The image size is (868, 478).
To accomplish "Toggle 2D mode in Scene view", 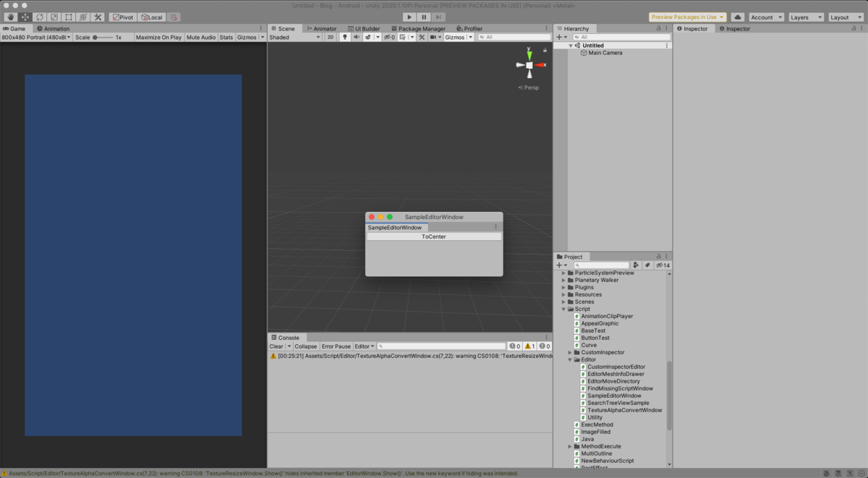I will point(331,35).
